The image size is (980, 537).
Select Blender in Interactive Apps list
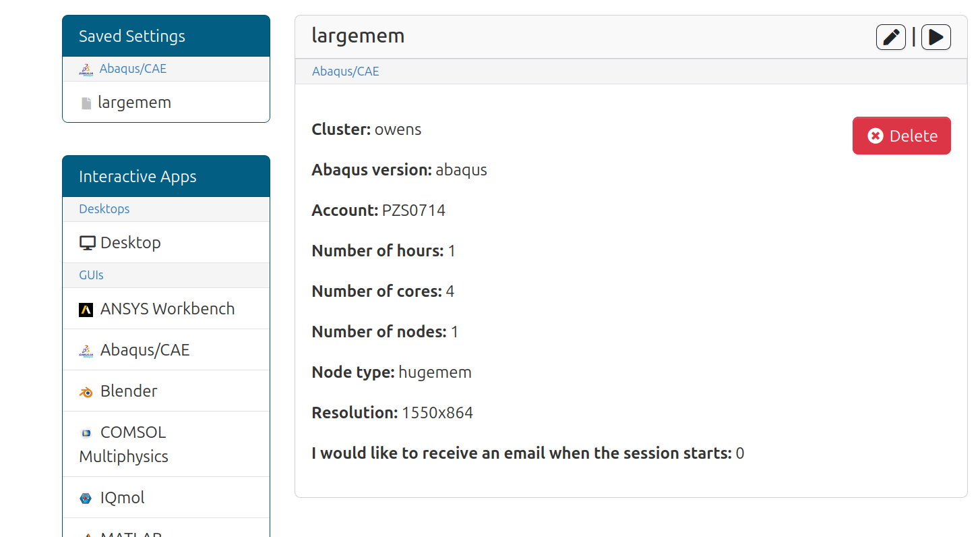point(128,391)
